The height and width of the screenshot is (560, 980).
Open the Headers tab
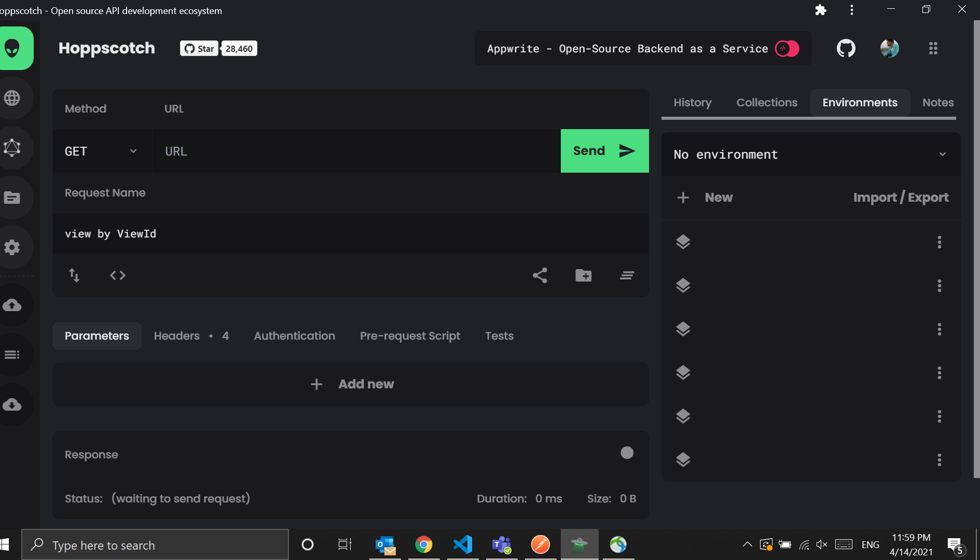click(191, 336)
